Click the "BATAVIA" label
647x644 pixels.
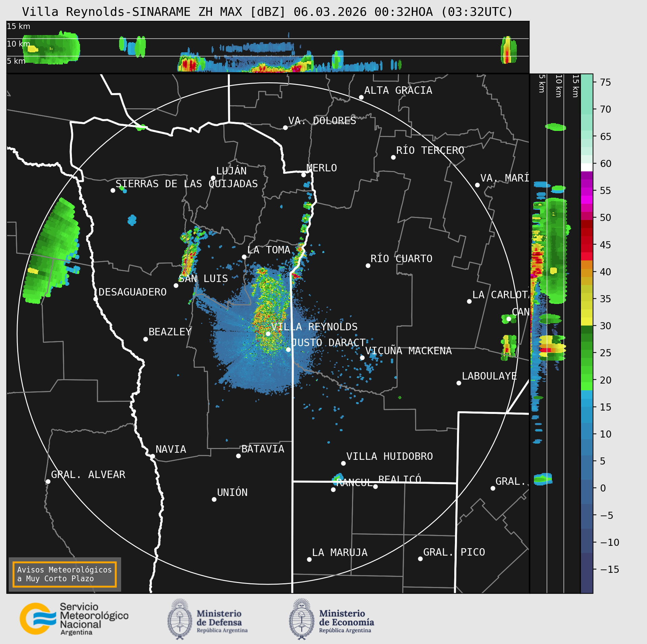pos(263,449)
